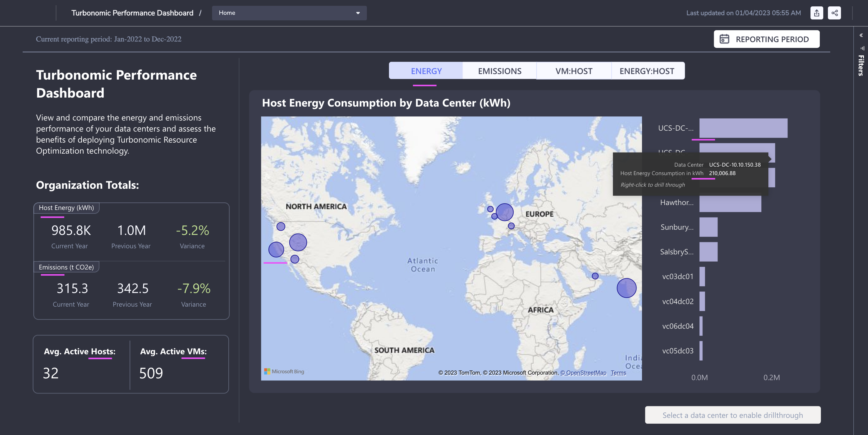
Task: Open the map Terms link
Action: [x=618, y=373]
